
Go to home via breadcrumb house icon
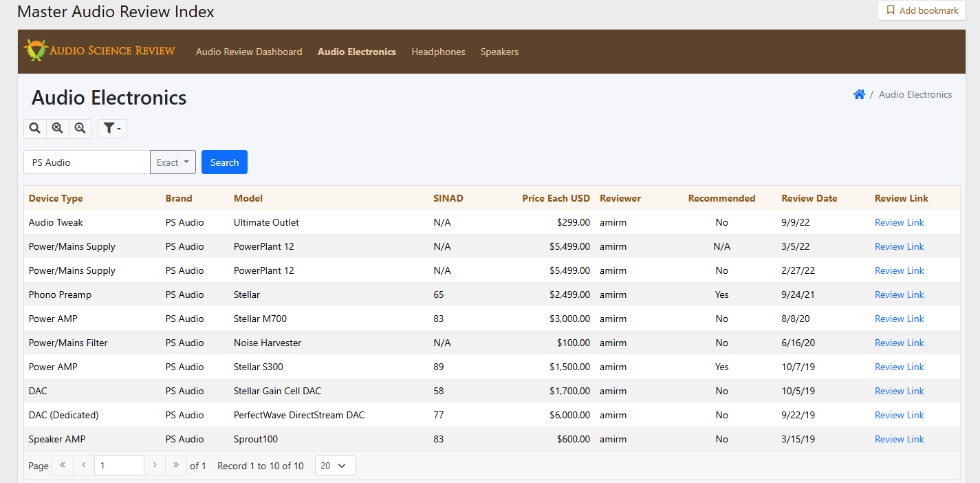[x=859, y=94]
